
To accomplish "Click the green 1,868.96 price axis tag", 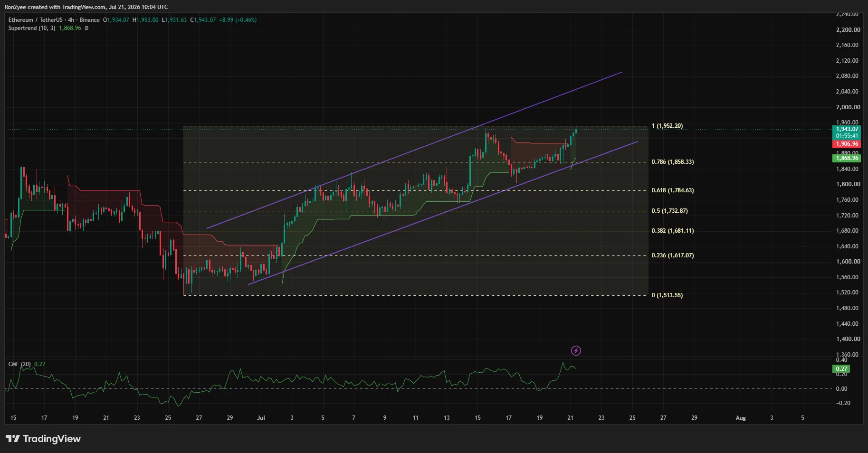I will (847, 158).
